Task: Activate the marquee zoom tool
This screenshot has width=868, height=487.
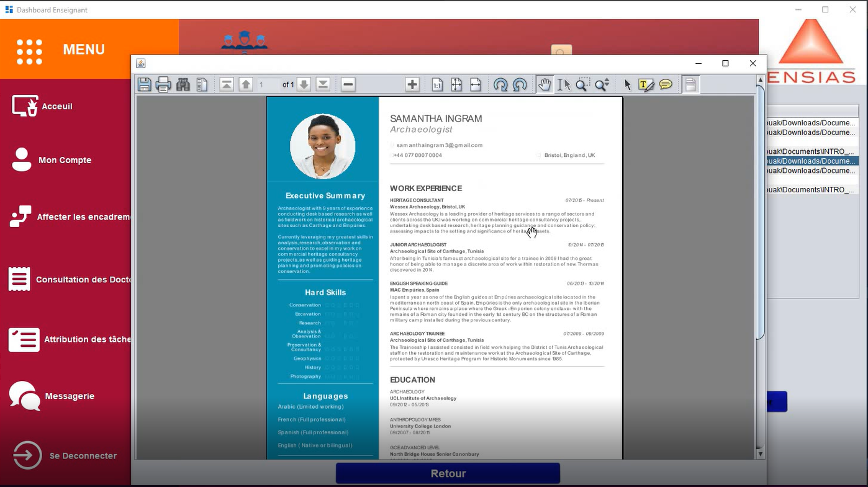Action: (x=582, y=85)
